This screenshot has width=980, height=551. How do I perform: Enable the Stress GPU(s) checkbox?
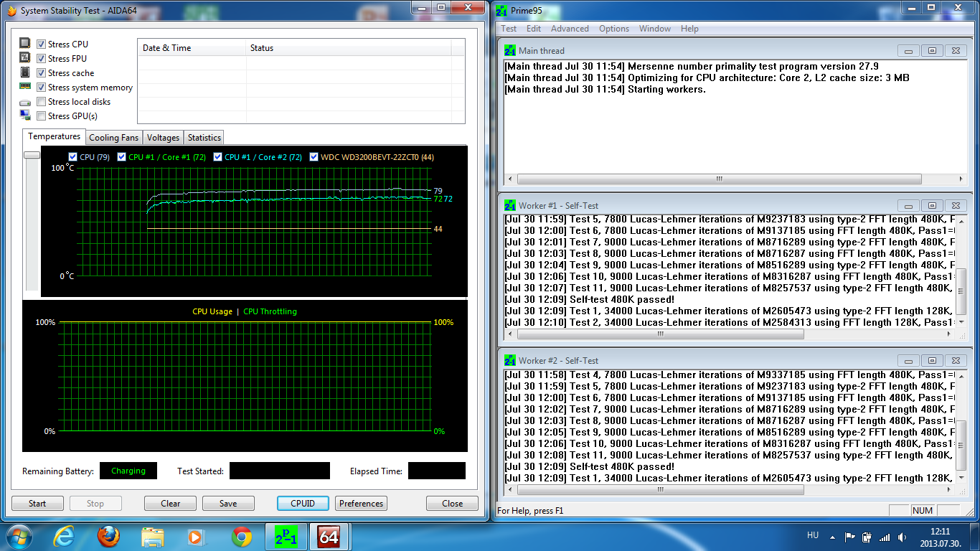point(42,116)
